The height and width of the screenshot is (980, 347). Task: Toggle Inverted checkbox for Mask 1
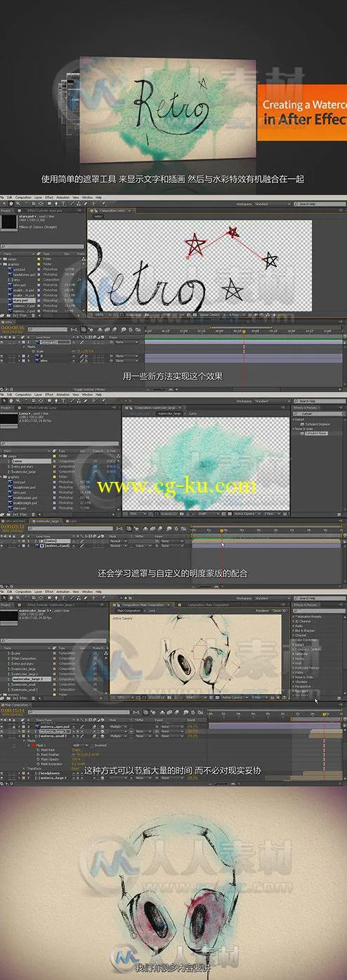pyautogui.click(x=92, y=746)
